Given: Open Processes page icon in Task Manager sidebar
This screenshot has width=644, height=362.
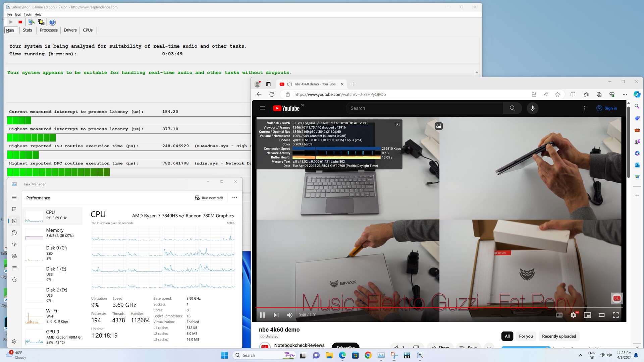Looking at the screenshot, I should tap(14, 209).
